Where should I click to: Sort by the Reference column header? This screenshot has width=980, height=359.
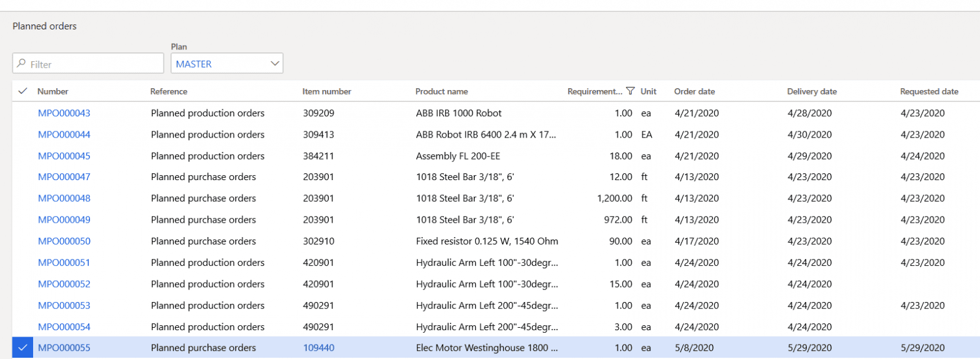coord(169,91)
